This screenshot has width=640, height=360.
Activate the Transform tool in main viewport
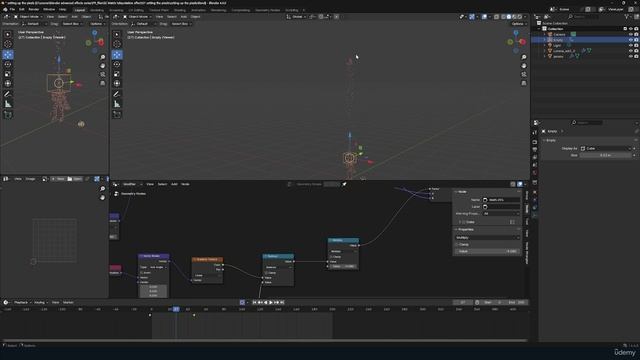[x=117, y=84]
